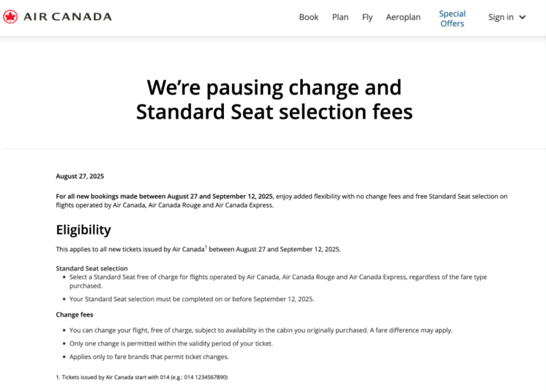Click the Change fees subheading
This screenshot has width=546, height=392.
[75, 315]
